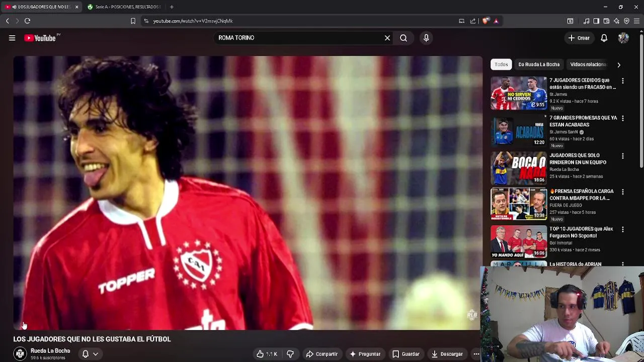Select the Videos relacionados chip
The image size is (644, 362).
[x=588, y=64]
